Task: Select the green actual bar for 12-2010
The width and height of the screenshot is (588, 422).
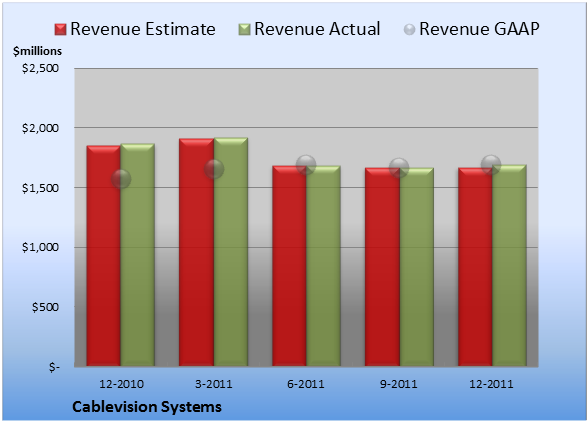Action: 138,255
